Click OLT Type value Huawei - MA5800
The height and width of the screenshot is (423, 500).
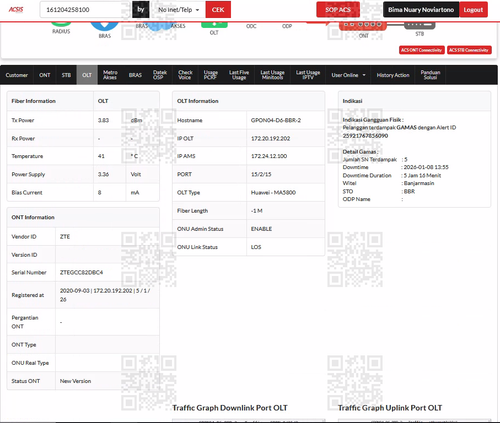pyautogui.click(x=273, y=193)
